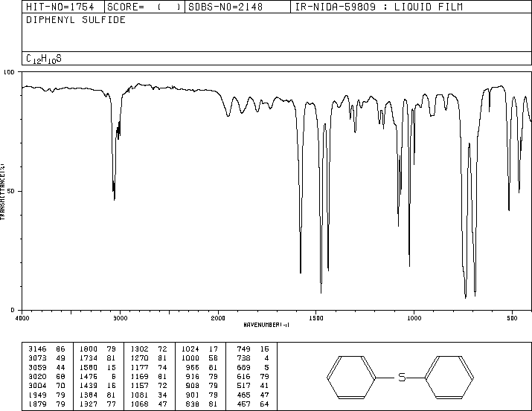Click the 1734 wavenumber in the peak table
The width and height of the screenshot is (532, 411).
point(89,358)
